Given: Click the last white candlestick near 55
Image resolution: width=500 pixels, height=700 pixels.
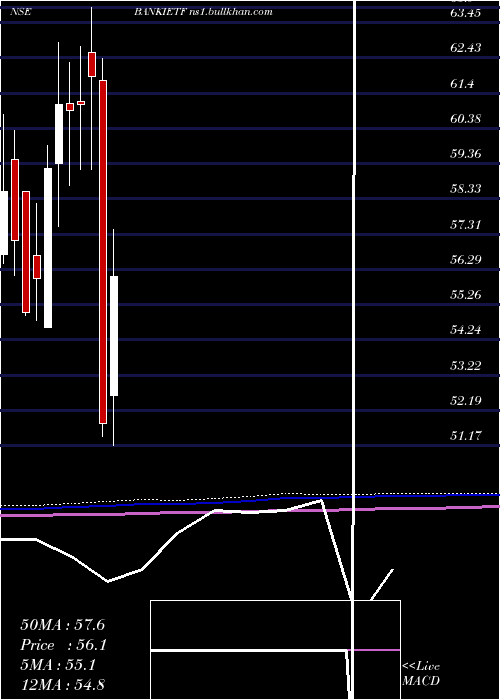Looking at the screenshot, I should tap(114, 336).
